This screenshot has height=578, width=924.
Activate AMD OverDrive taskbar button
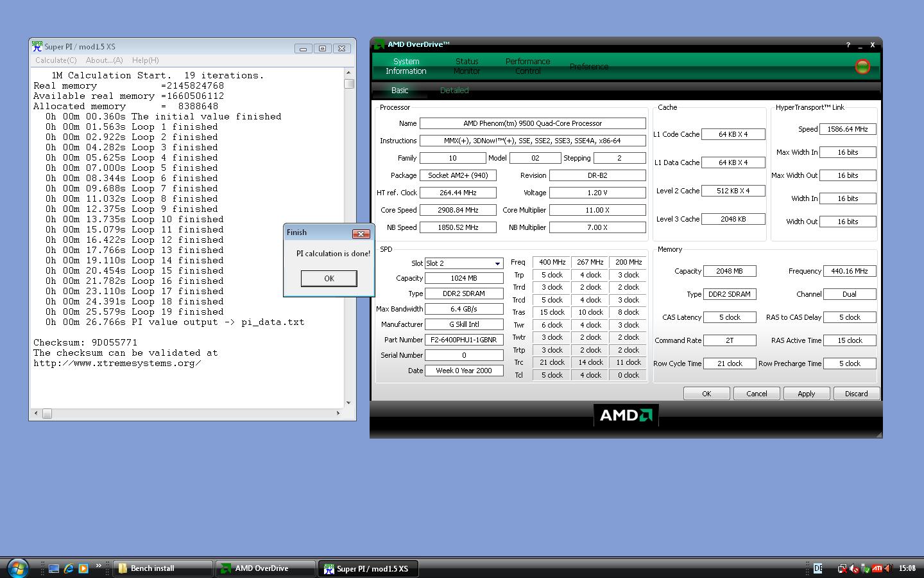266,568
